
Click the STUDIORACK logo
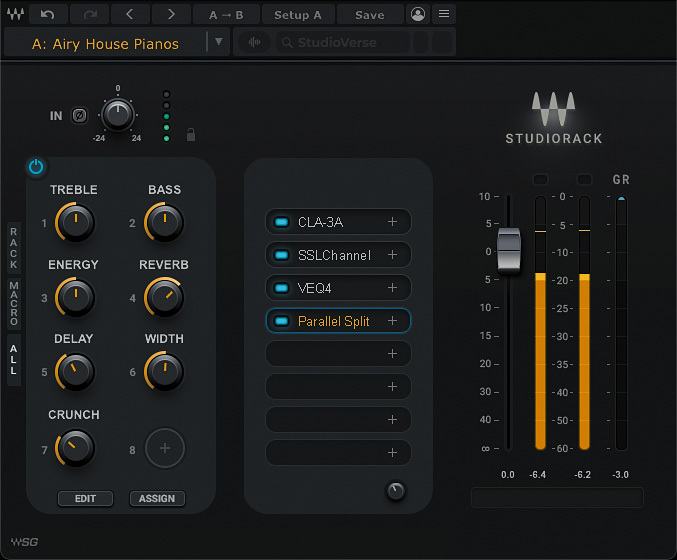click(x=554, y=118)
